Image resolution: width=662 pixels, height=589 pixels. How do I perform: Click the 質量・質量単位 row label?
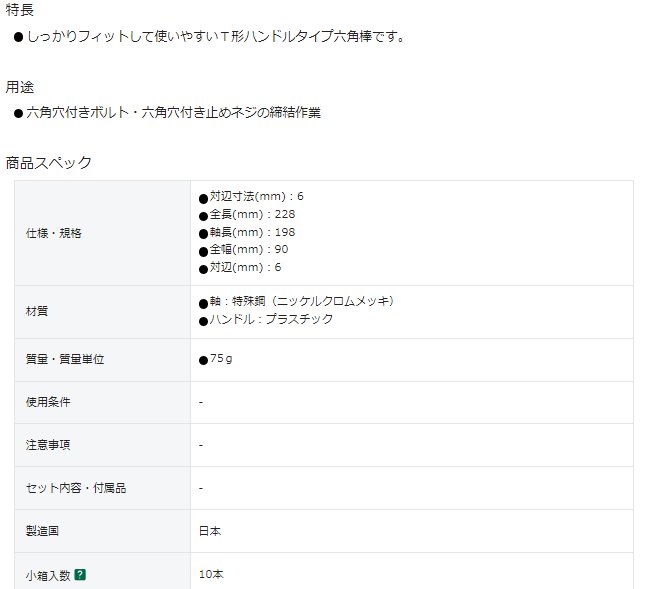click(x=65, y=359)
